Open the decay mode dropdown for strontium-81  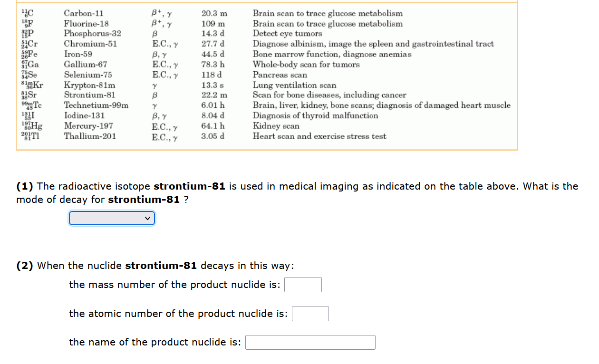[112, 218]
